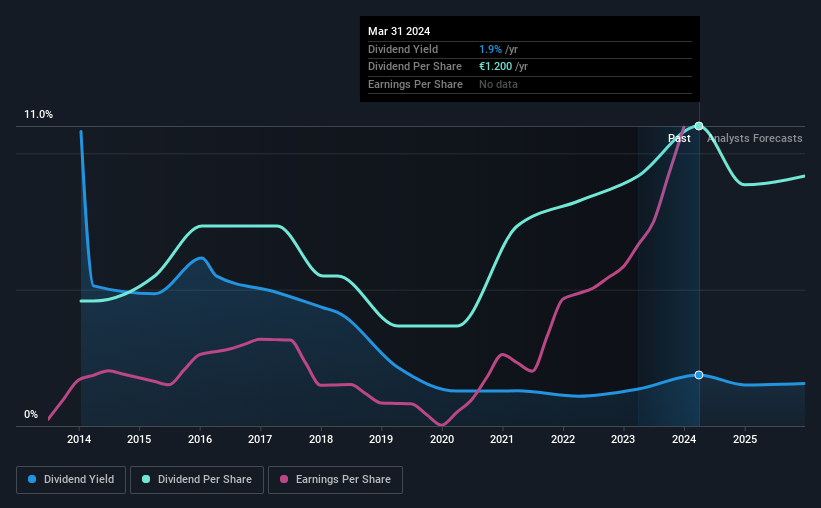Click the 2018 x-axis label
Screen dimensions: 821x508
[321, 439]
